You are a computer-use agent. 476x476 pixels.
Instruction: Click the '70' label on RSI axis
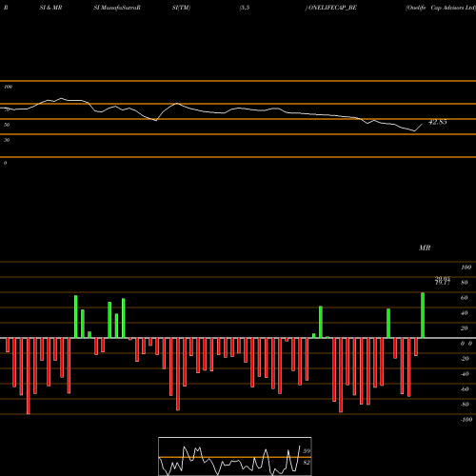(x=7, y=109)
